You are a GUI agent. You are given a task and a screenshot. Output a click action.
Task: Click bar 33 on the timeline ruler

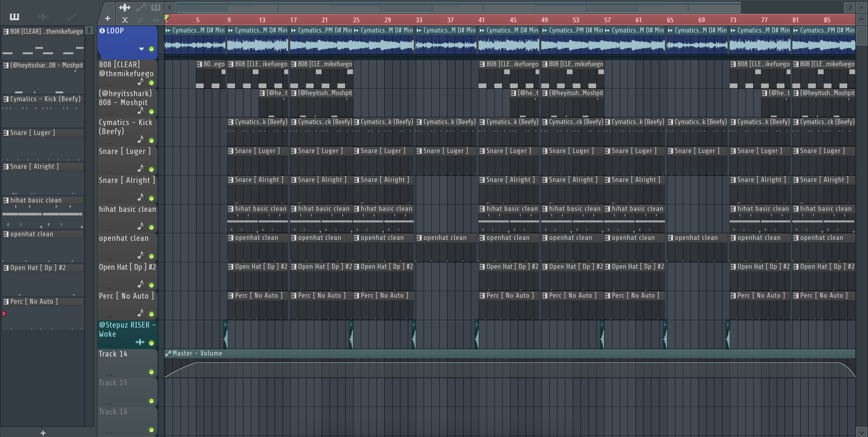tap(419, 20)
